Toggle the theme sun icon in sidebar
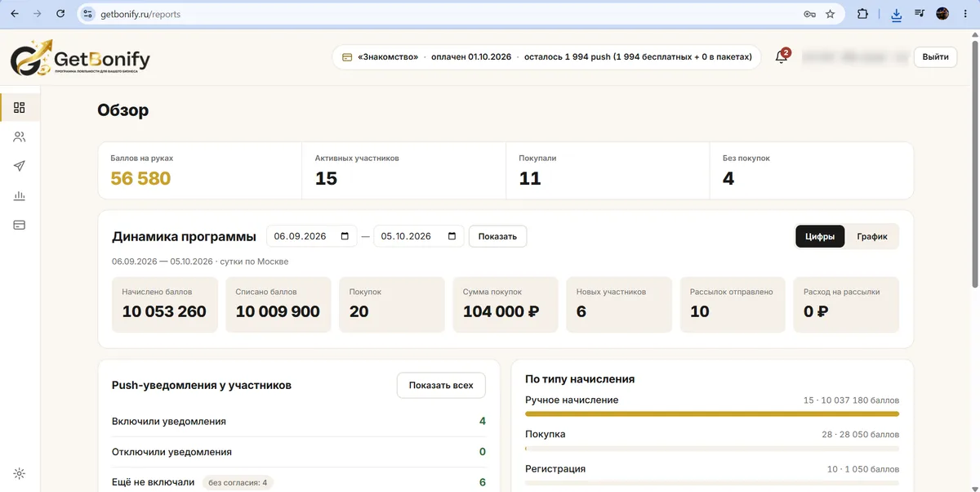This screenshot has height=492, width=980. point(20,473)
